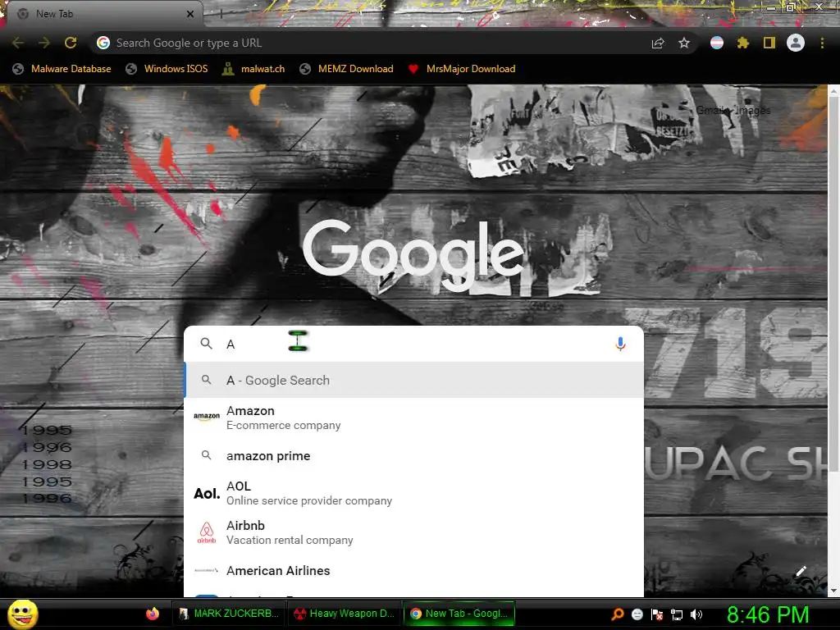The height and width of the screenshot is (630, 840).
Task: Toggle the browser side panel icon
Action: (769, 43)
